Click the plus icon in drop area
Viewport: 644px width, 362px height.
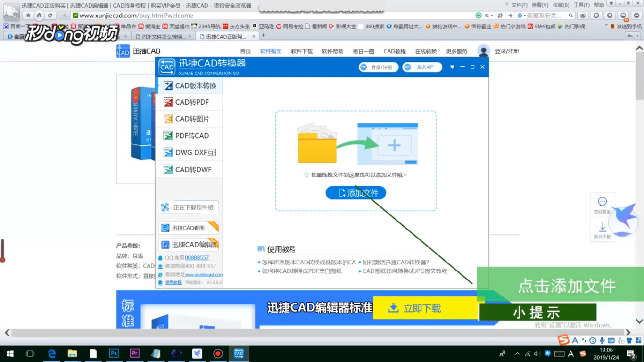(394, 145)
